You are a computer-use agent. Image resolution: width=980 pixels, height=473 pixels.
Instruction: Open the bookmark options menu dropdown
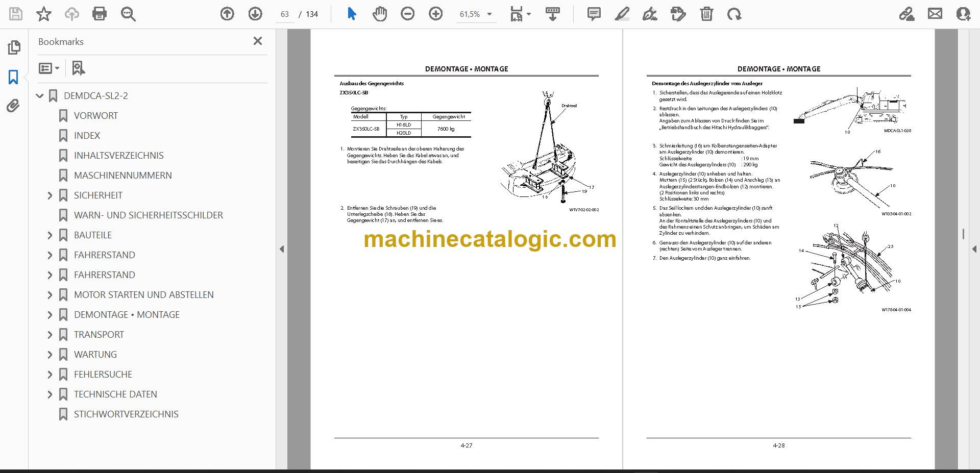[50, 68]
